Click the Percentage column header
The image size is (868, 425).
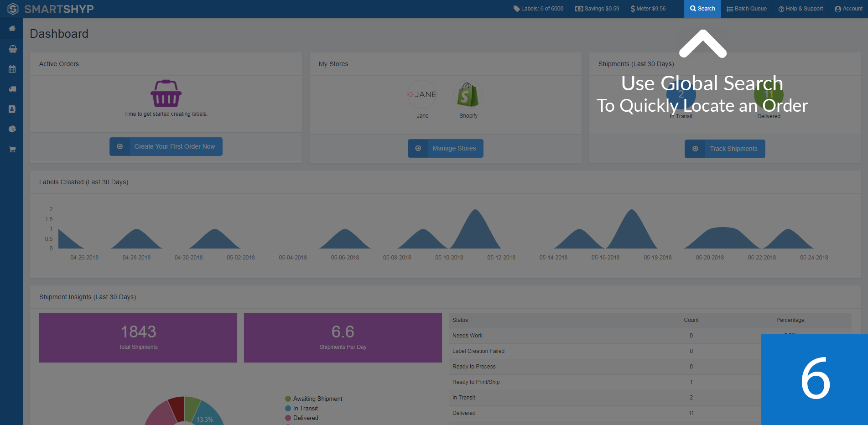[x=790, y=320]
